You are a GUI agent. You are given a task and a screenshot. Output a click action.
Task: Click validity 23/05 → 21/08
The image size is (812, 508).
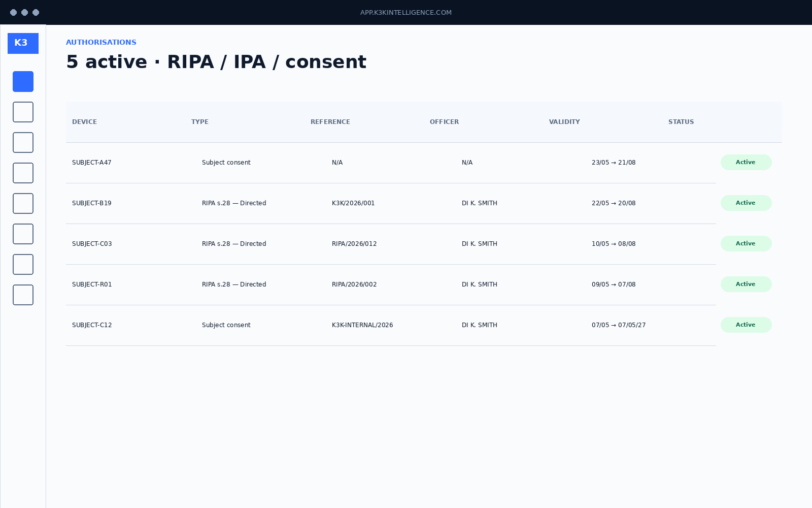click(614, 163)
